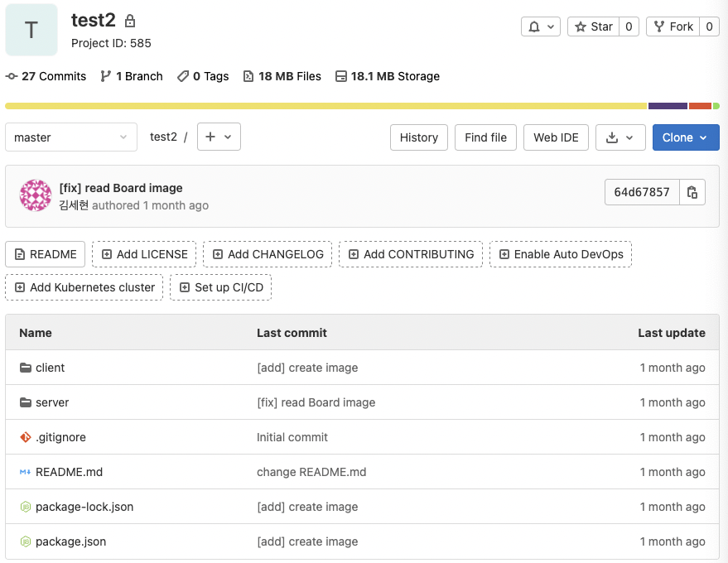Click the plus icon in Add LICENSE
This screenshot has width=728, height=563.
pos(107,254)
